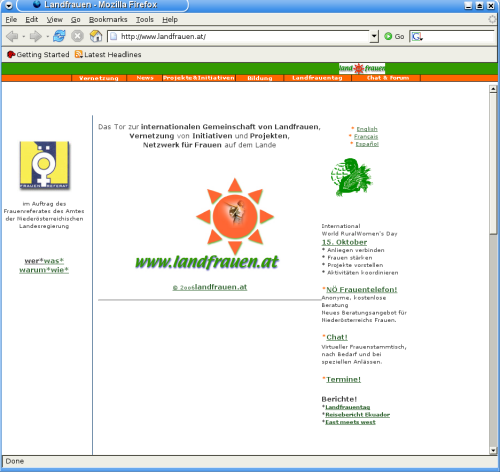Click the Forward navigation arrow
500x472 pixels.
(35, 36)
